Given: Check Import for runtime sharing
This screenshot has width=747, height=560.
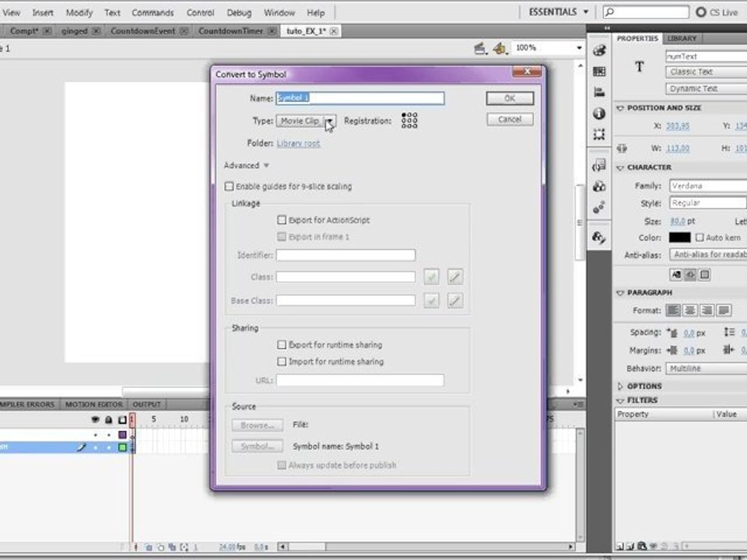Looking at the screenshot, I should pyautogui.click(x=282, y=362).
